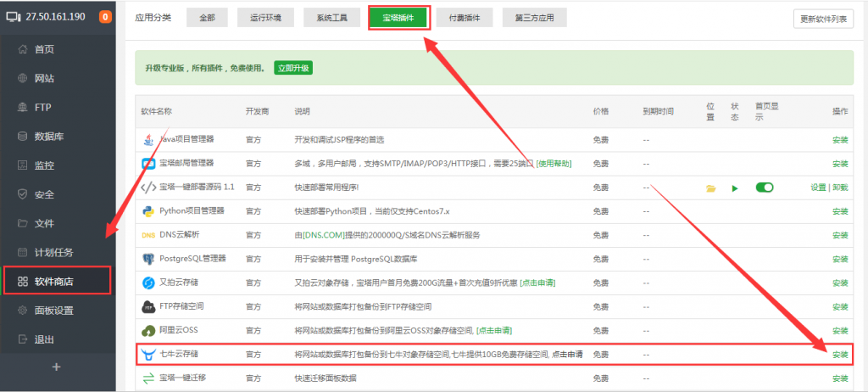The height and width of the screenshot is (392, 868).
Task: Click 安装 for 宝塔邮局管理器
Action: [x=840, y=164]
